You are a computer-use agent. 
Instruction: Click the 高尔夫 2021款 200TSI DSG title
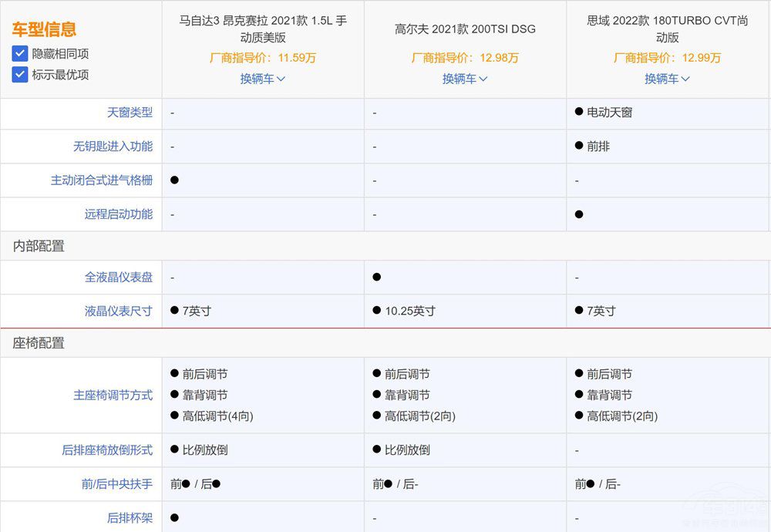465,29
